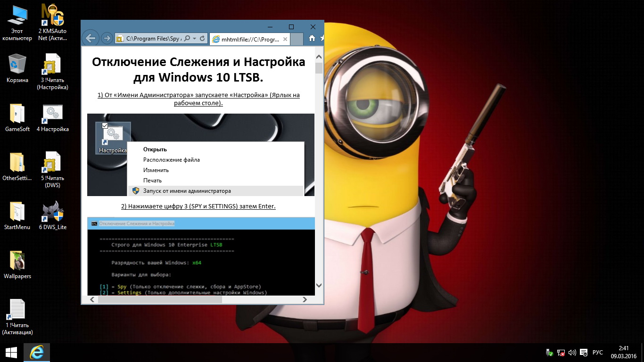Open the 2 KMSAuto Net desktop shortcut
Viewport: 644px width, 362px height.
point(52,23)
